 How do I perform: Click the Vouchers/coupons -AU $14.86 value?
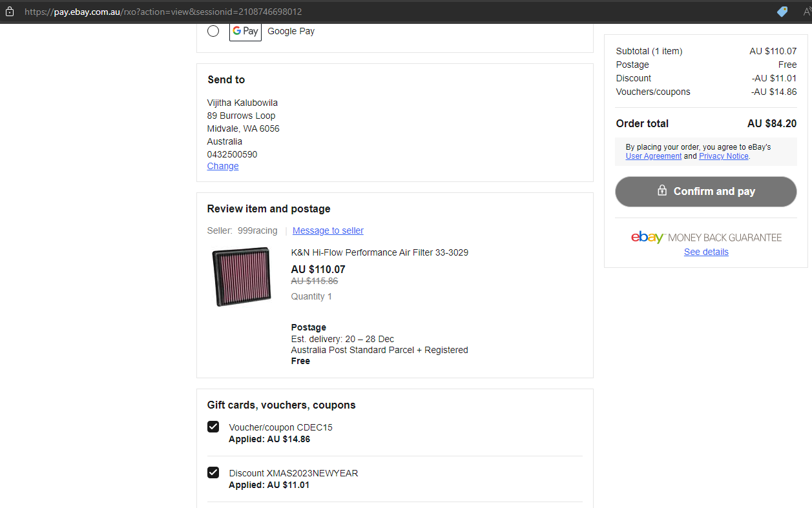pos(774,92)
